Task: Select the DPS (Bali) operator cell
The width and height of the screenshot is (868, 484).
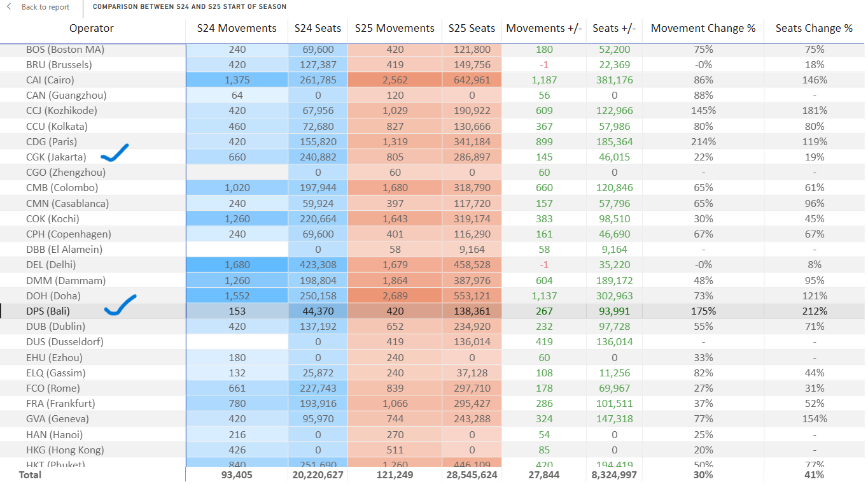Action: (x=48, y=311)
